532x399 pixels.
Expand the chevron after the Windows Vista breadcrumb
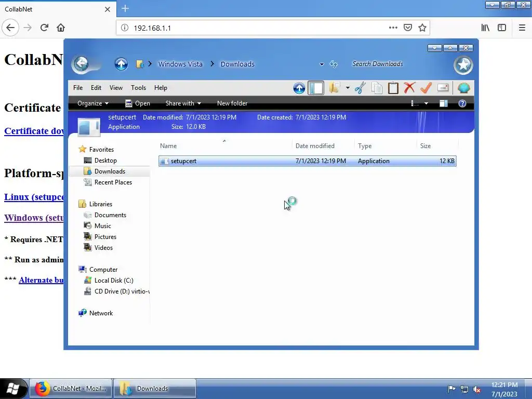(212, 64)
